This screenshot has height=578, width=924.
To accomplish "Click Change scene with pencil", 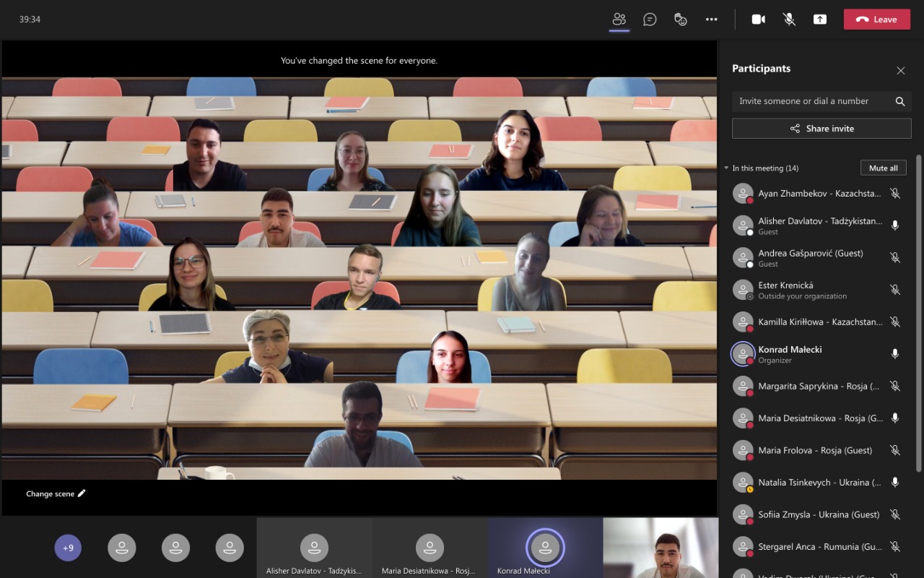I will pyautogui.click(x=56, y=493).
